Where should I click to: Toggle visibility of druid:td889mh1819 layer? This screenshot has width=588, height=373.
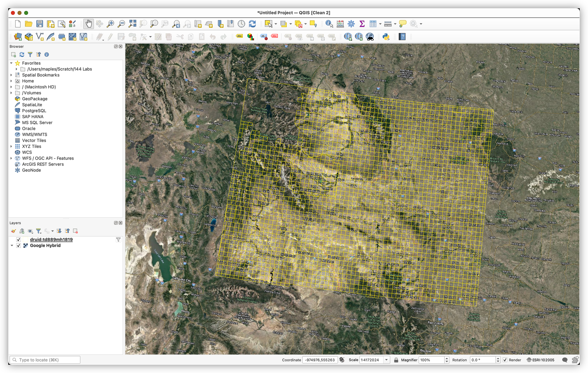tap(19, 240)
